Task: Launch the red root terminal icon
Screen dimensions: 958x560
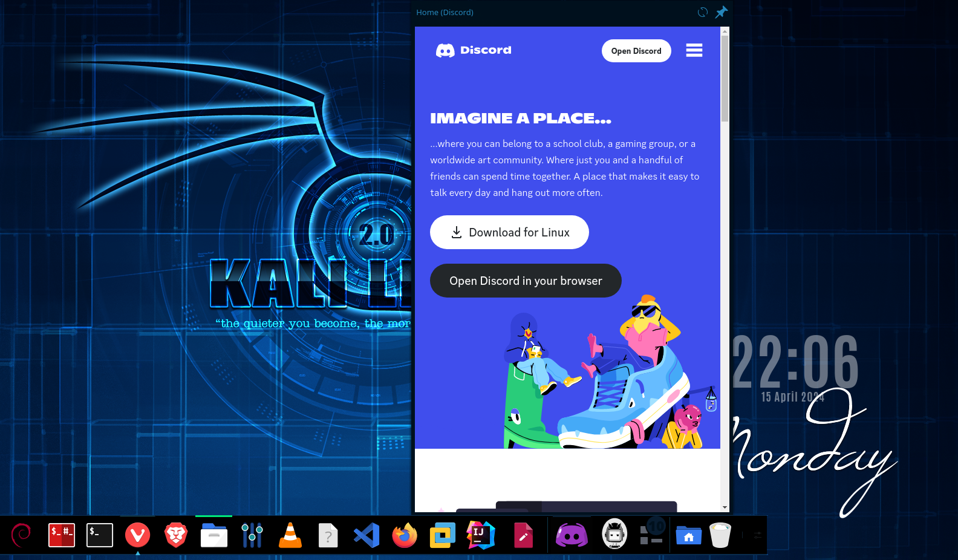Action: [62, 535]
